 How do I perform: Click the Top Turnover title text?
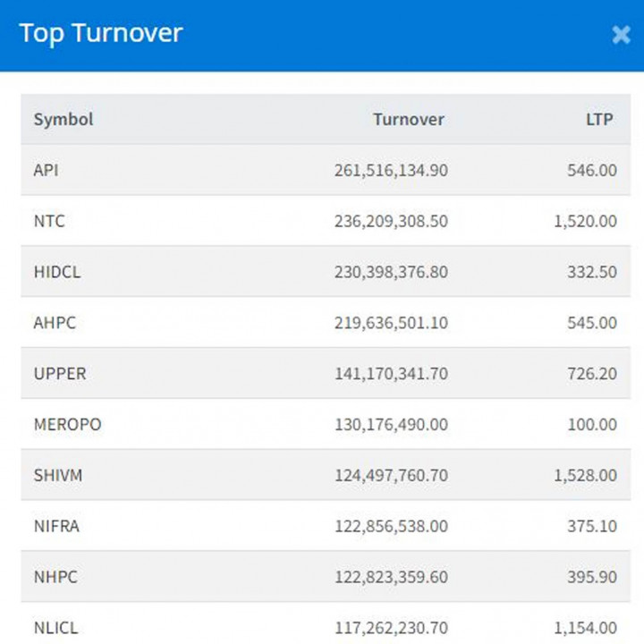(x=100, y=34)
